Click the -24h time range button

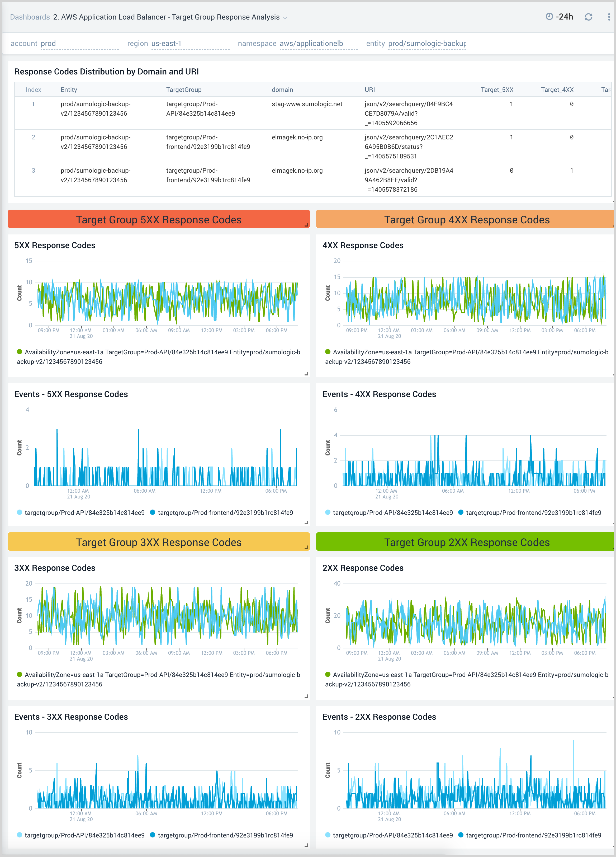click(564, 17)
